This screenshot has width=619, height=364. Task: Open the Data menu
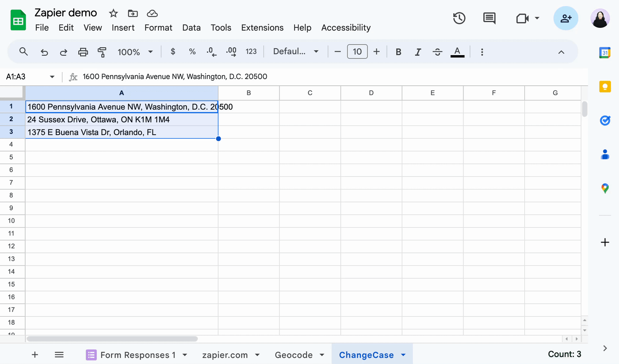(x=191, y=28)
